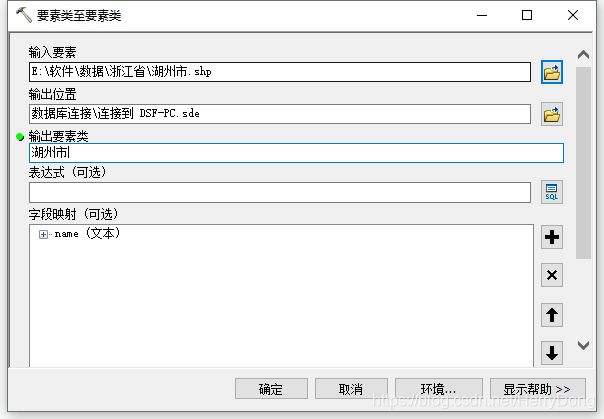This screenshot has width=604, height=419.
Task: Open SQL query builder for expression
Action: coord(552,192)
